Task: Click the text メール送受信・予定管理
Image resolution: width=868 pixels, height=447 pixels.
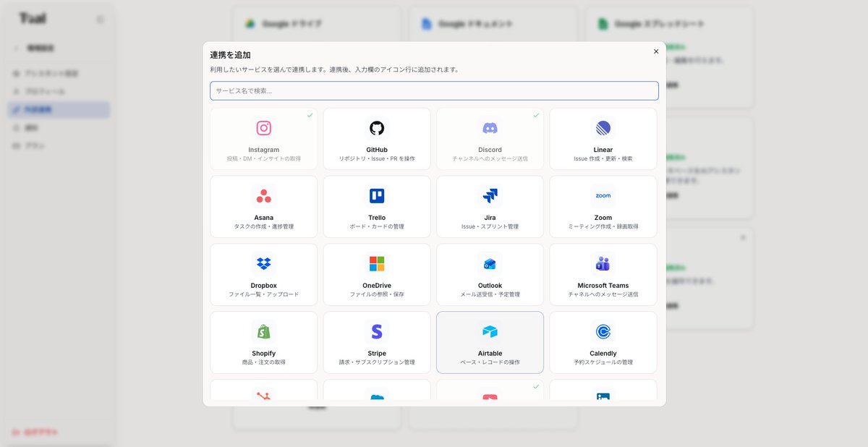Action: click(x=490, y=294)
